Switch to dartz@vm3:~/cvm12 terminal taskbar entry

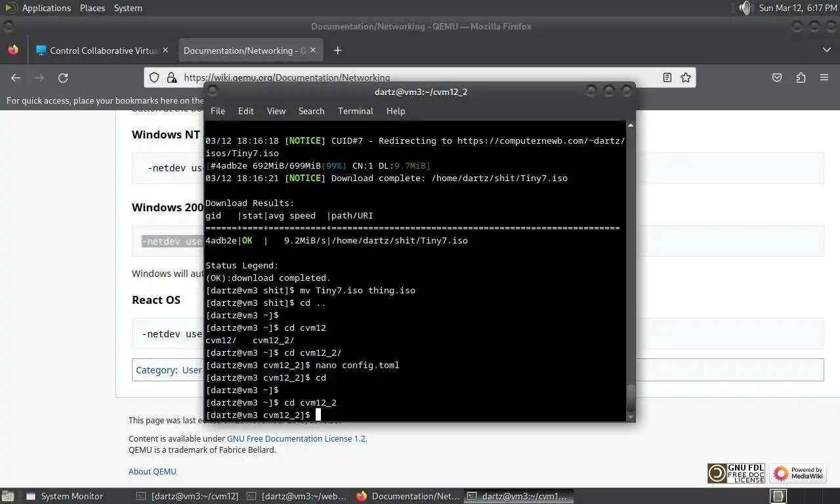[x=187, y=496]
